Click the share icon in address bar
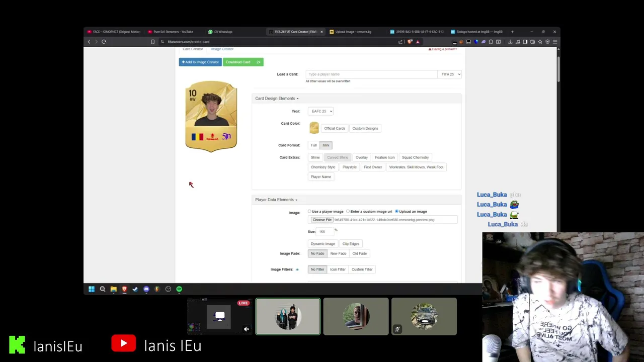644x362 pixels. click(400, 42)
